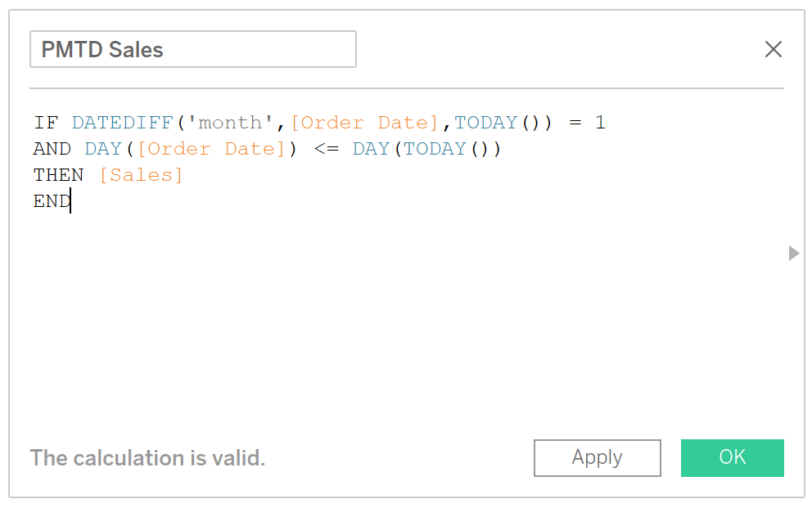Click the END keyword

tap(52, 201)
